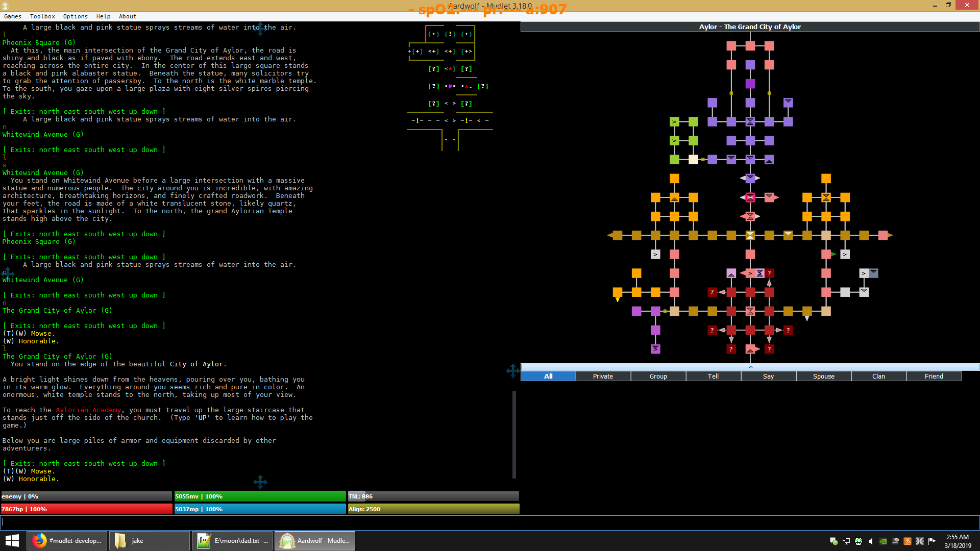Image resolution: width=980 pixels, height=551 pixels.
Task: Click the pink room at east end of main road
Action: (x=883, y=235)
